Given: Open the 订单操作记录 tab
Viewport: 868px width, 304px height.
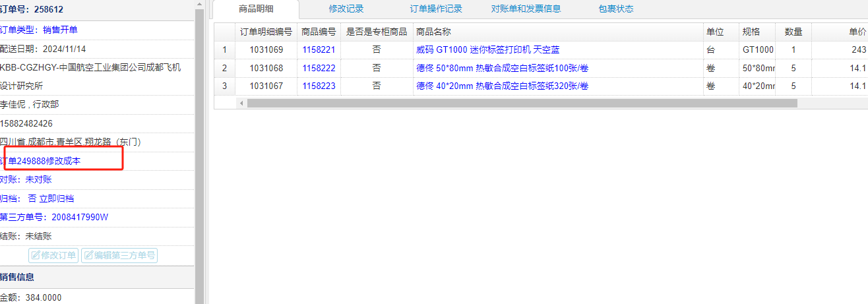Looking at the screenshot, I should click(x=436, y=9).
